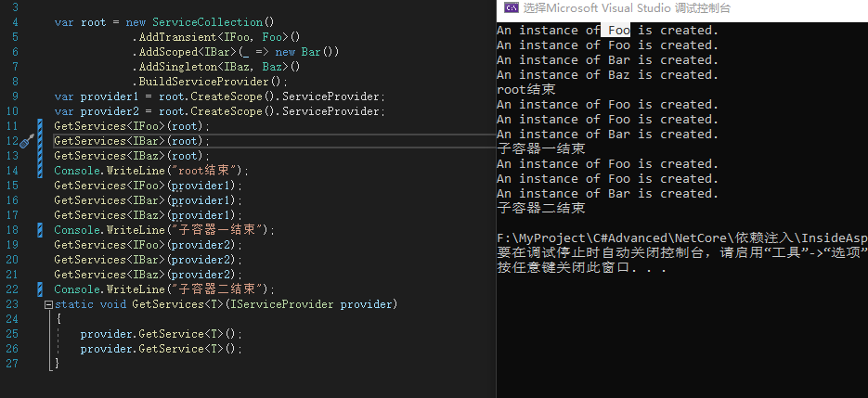Viewport: 868px width, 398px height.
Task: Open the screwdriver quick actions icon
Action: [26, 143]
